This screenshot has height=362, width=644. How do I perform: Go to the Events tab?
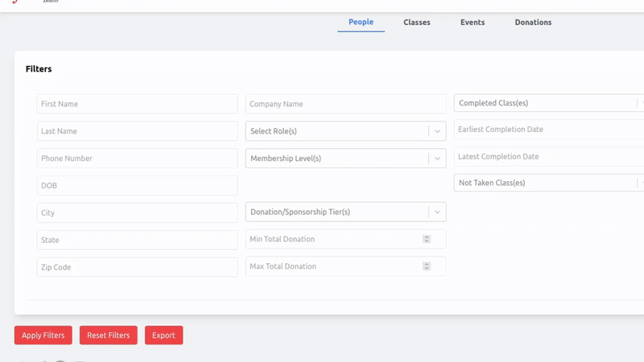point(473,23)
